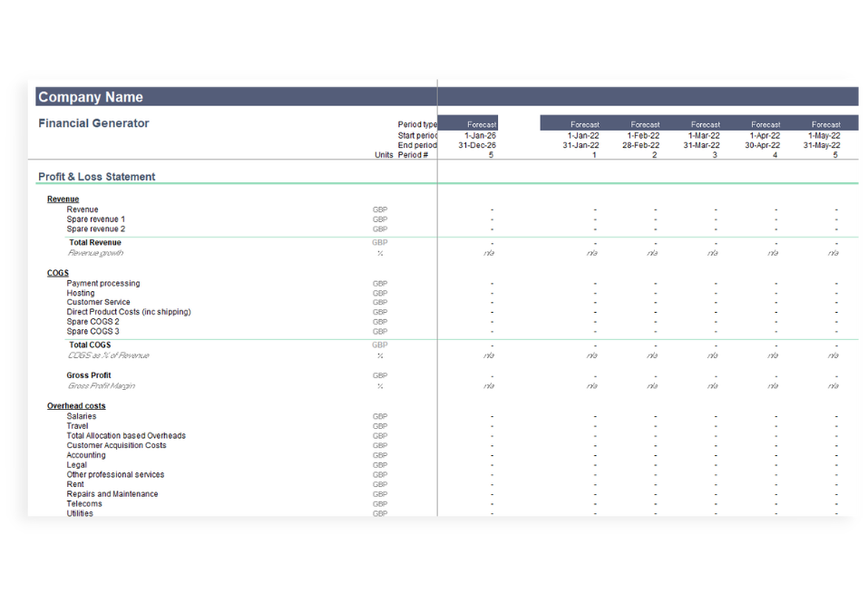868x603 pixels.
Task: Click the 1-Feb-22 start period cell
Action: (x=643, y=135)
